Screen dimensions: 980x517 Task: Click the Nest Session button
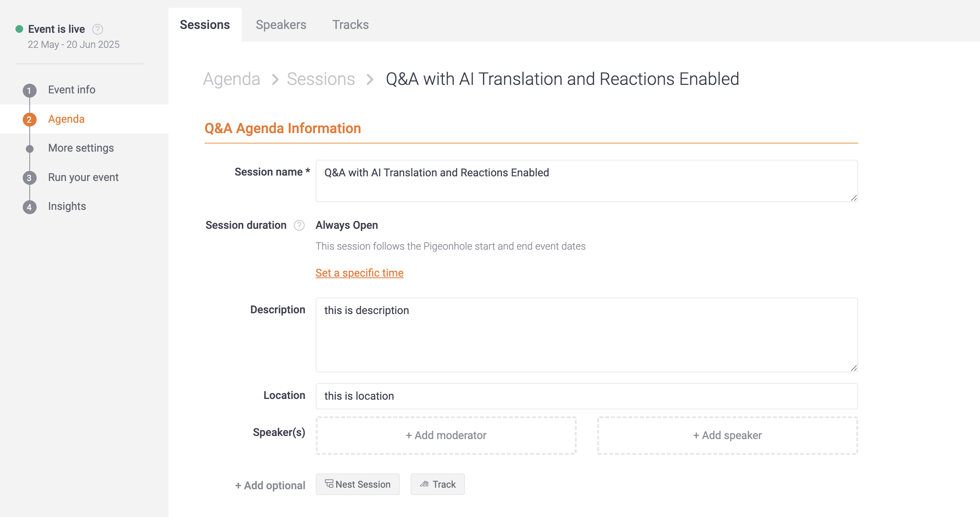(x=358, y=484)
